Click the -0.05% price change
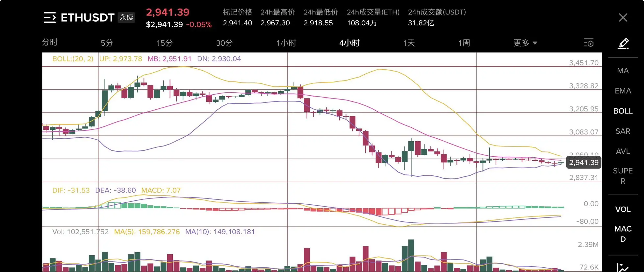The width and height of the screenshot is (644, 272). pyautogui.click(x=199, y=25)
